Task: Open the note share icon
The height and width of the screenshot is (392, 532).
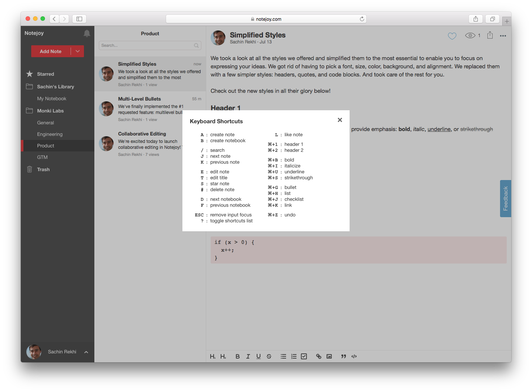Action: point(490,35)
